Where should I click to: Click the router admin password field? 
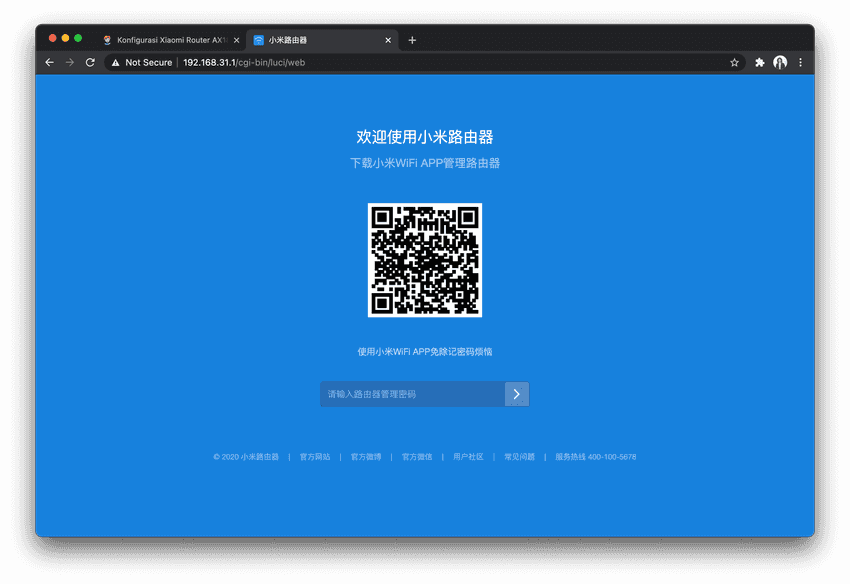[x=412, y=394]
